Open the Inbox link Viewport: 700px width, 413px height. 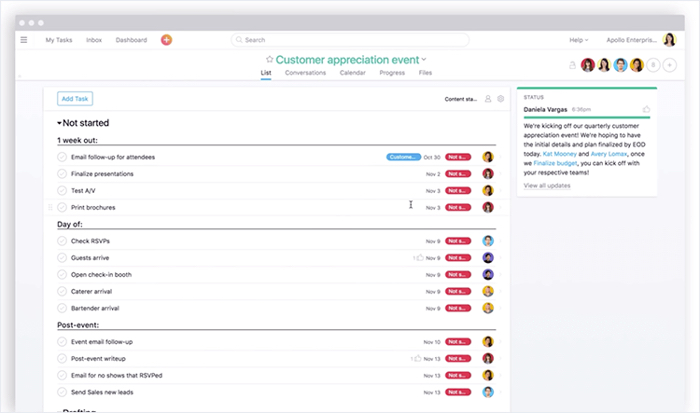tap(94, 40)
